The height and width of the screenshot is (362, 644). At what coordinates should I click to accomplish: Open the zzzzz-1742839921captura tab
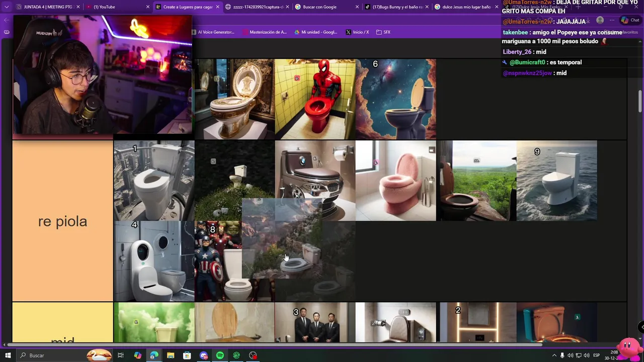(257, 7)
